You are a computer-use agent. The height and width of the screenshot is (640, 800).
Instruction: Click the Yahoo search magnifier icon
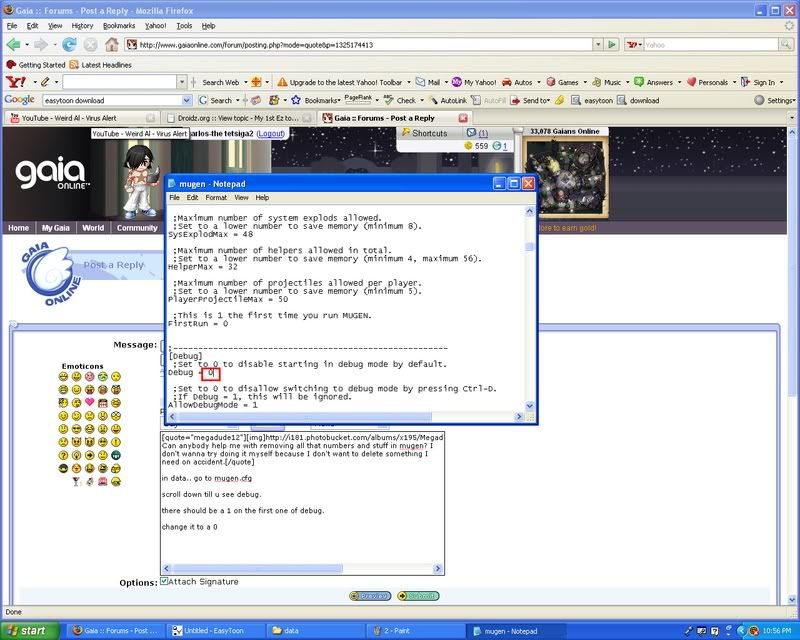[x=785, y=45]
